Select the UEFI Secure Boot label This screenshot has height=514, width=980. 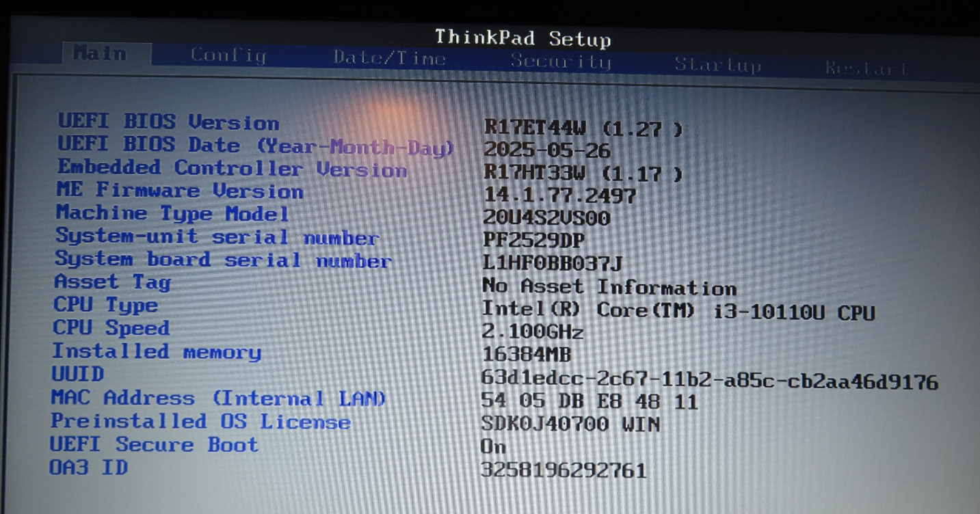click(154, 445)
